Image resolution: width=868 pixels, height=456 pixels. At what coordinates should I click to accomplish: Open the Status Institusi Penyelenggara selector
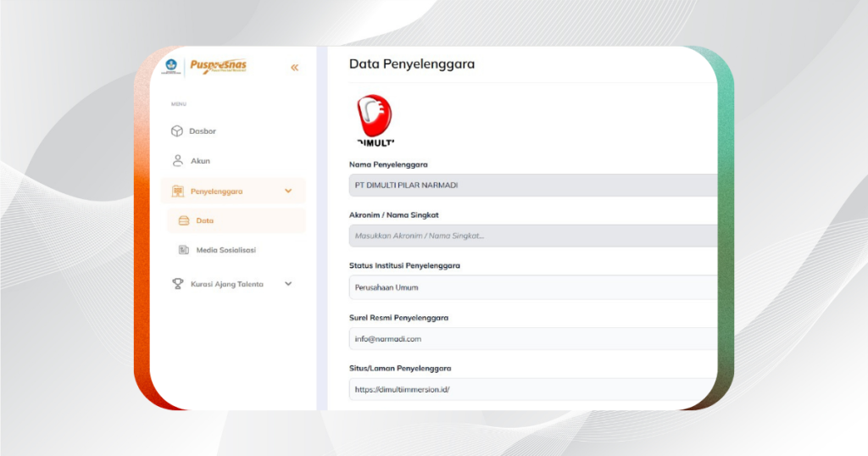[x=532, y=287]
